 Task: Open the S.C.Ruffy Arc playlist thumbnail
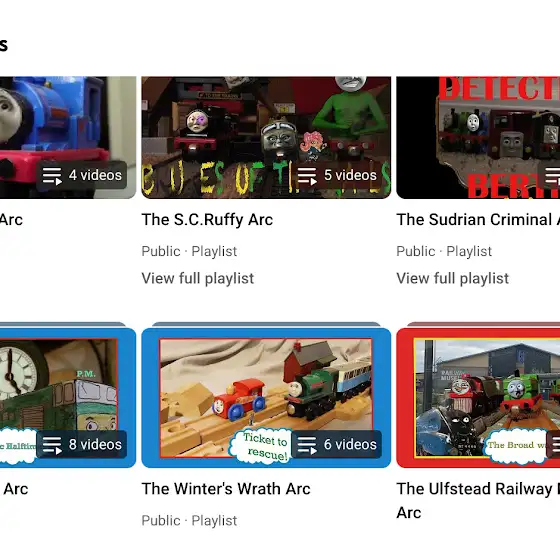tap(266, 138)
